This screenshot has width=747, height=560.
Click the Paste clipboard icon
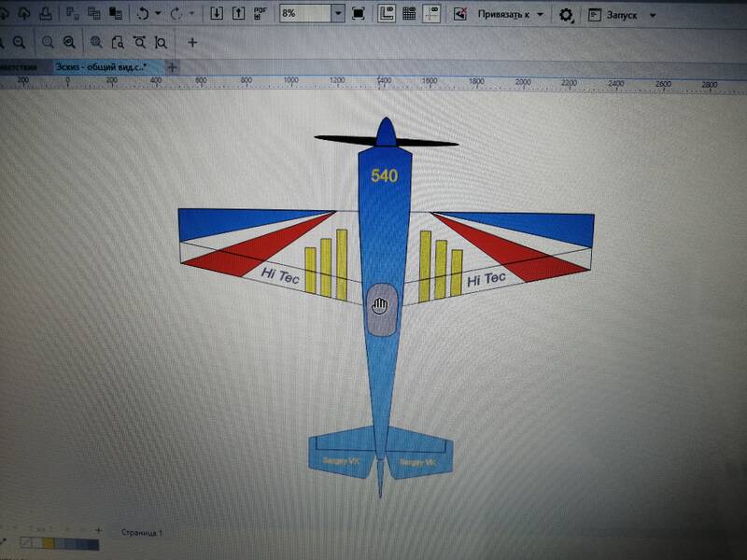[x=116, y=14]
